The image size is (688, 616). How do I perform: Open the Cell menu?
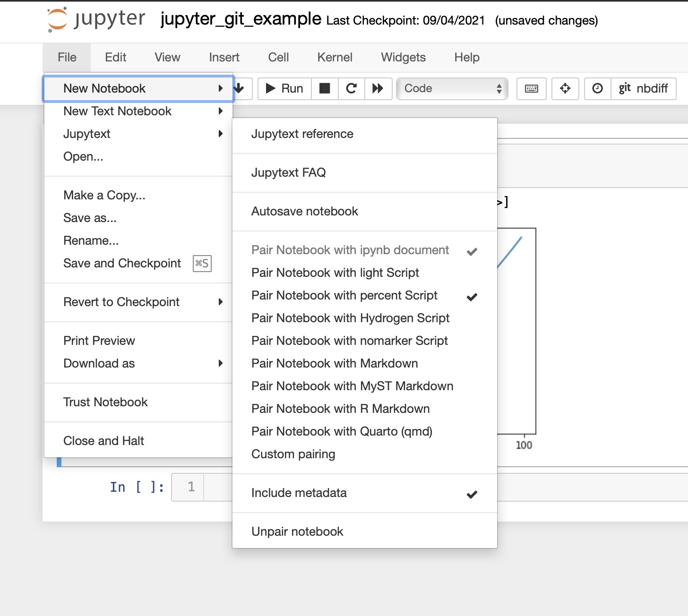(x=278, y=57)
